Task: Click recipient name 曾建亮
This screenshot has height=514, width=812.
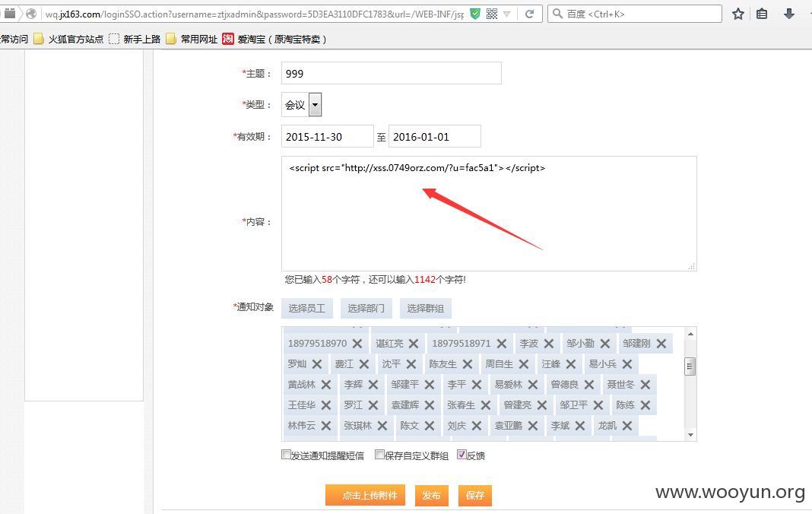Action: pyautogui.click(x=518, y=405)
